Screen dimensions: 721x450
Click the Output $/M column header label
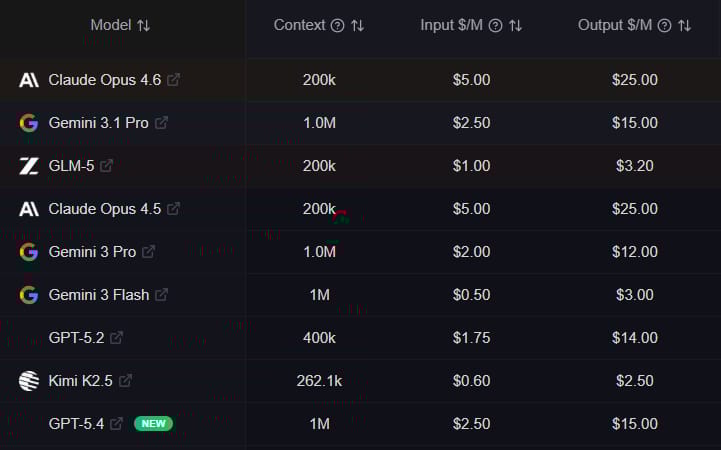615,25
